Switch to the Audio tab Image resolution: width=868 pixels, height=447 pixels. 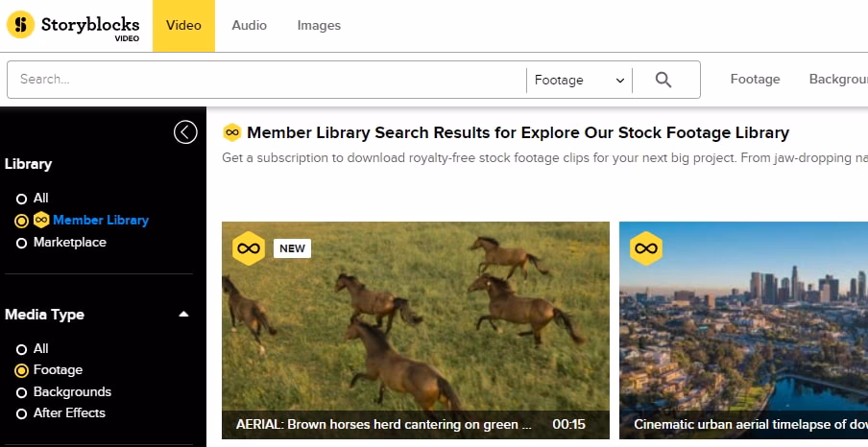coord(249,26)
